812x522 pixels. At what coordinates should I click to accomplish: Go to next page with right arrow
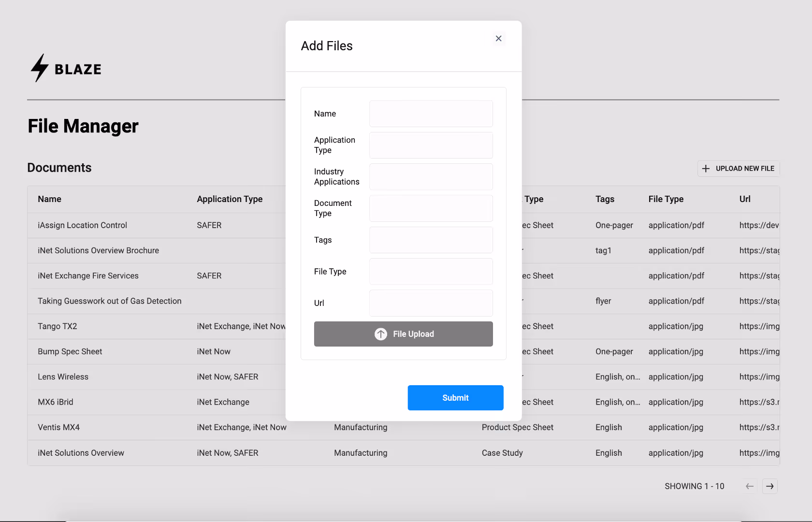[769, 486]
